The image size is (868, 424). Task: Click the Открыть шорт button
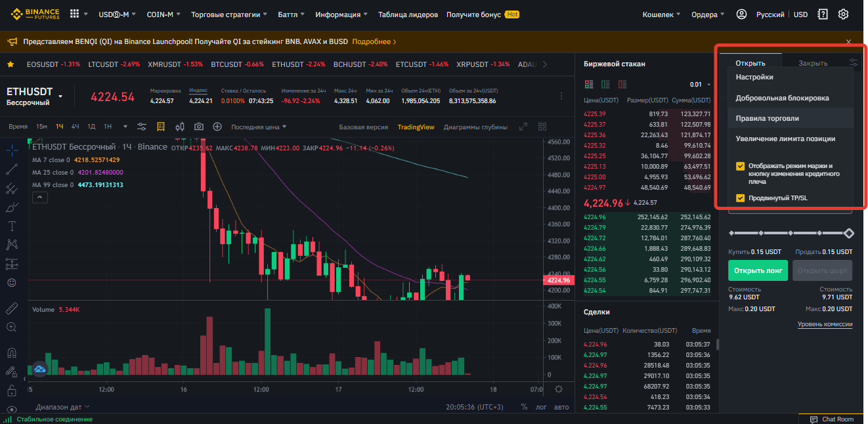point(823,270)
